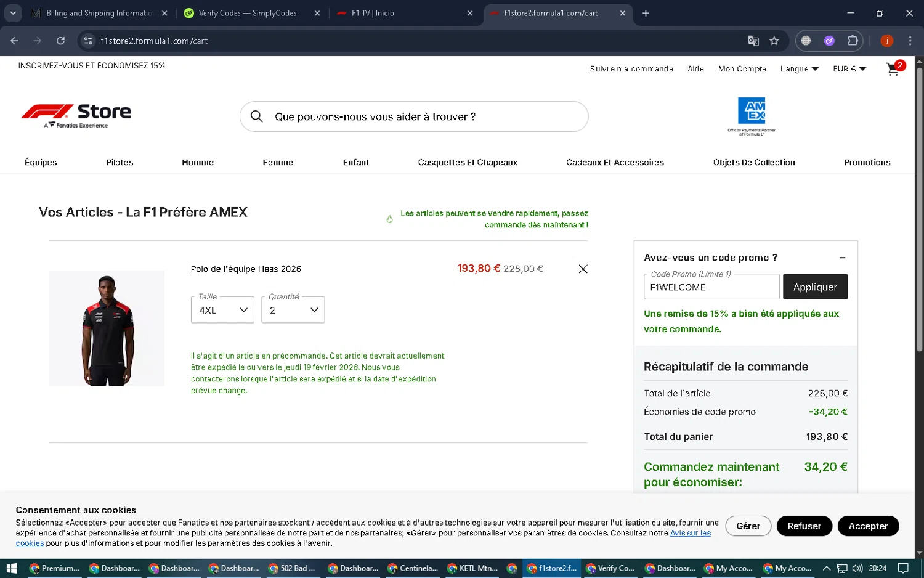This screenshot has height=578, width=924.
Task: Accept cookies with Accepter button
Action: [x=868, y=526]
